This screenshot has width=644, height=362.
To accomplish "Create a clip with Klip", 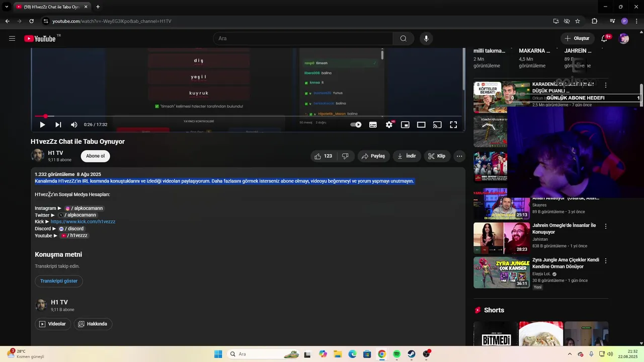I will click(x=437, y=156).
